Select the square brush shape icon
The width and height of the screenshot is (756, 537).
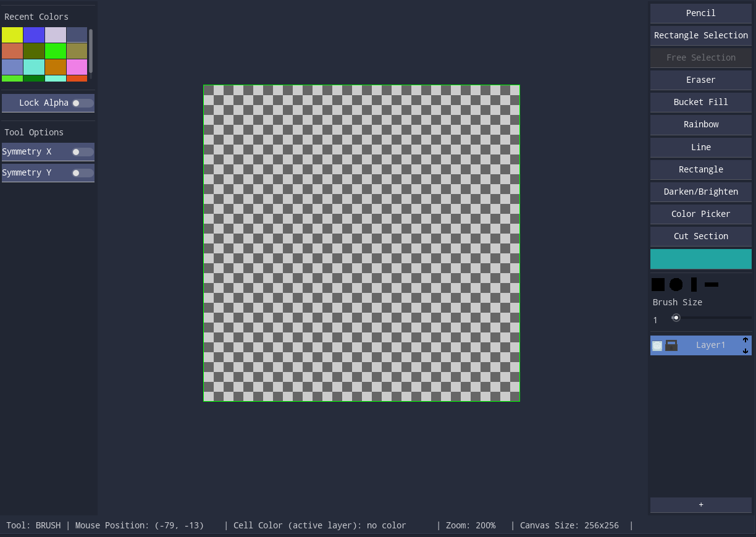tap(658, 284)
